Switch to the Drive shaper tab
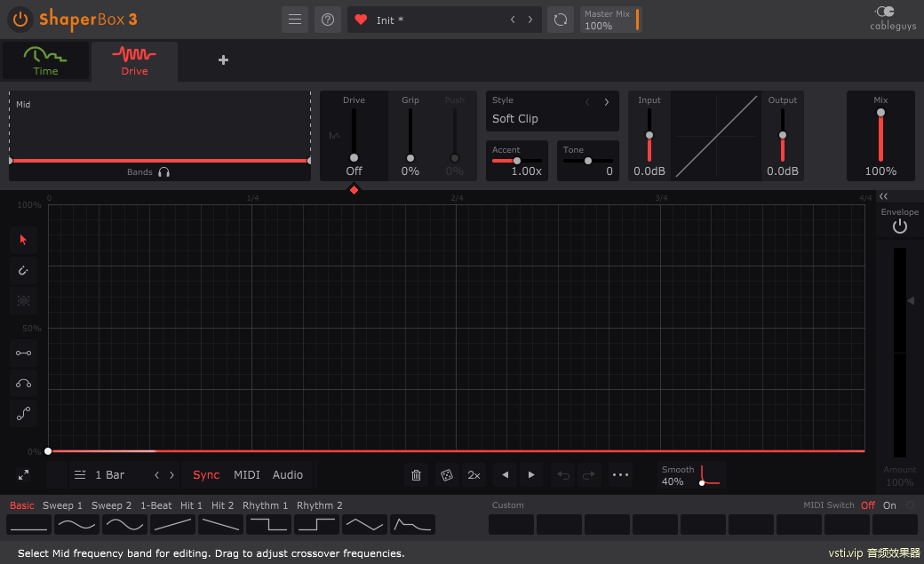924x564 pixels. click(134, 61)
